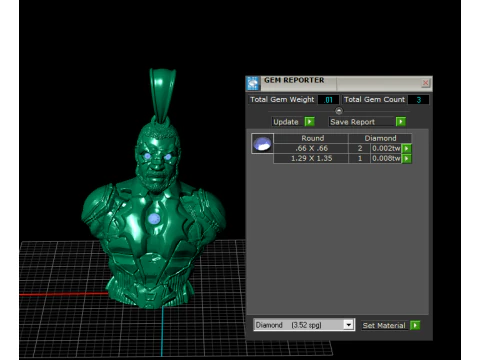Click green arrow next to Update

(310, 122)
